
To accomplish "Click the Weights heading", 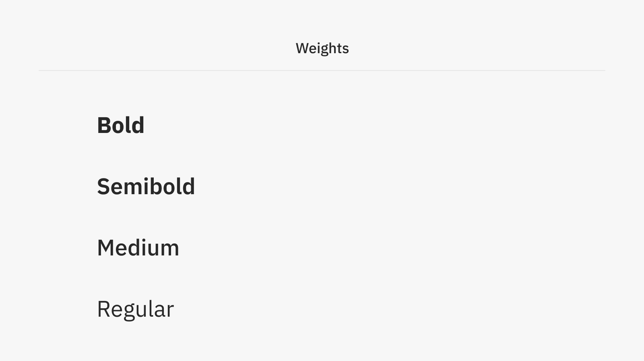I will click(322, 48).
